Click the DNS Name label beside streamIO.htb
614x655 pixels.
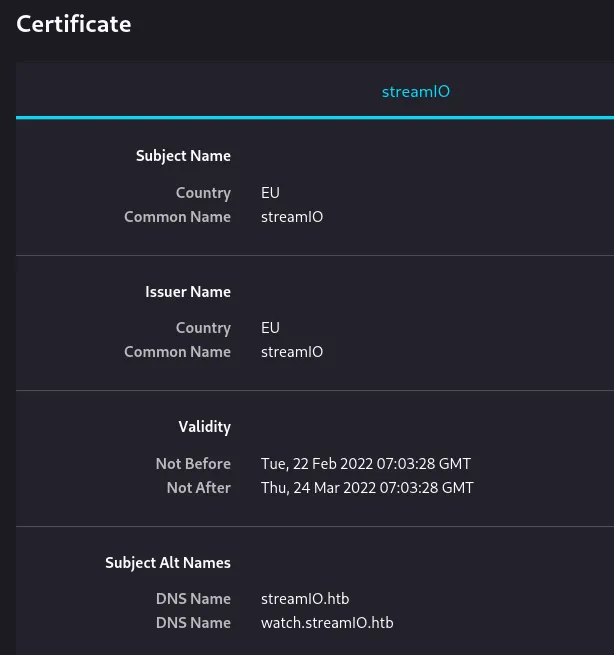(193, 599)
